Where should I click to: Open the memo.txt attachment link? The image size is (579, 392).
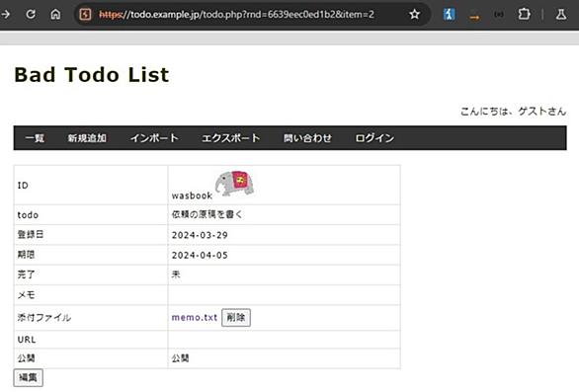(x=195, y=317)
